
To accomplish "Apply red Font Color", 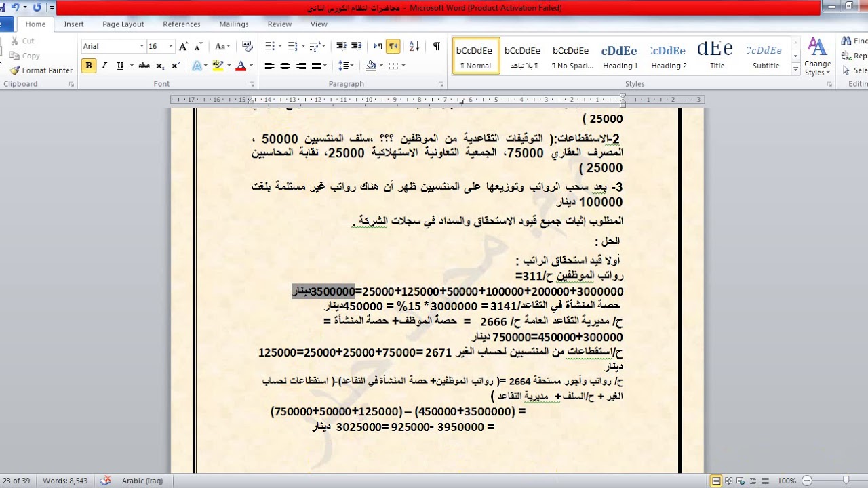I will (240, 66).
